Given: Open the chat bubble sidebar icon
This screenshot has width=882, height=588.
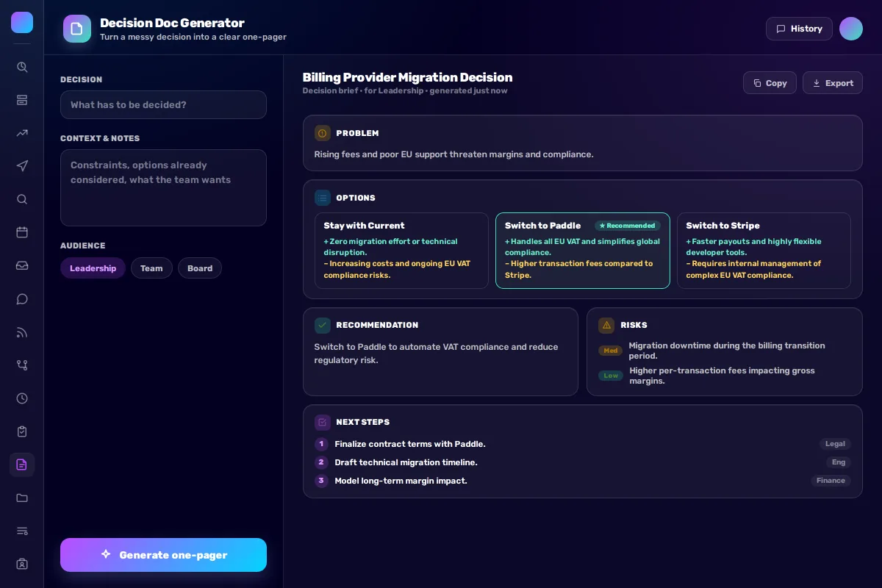Looking at the screenshot, I should tap(22, 299).
